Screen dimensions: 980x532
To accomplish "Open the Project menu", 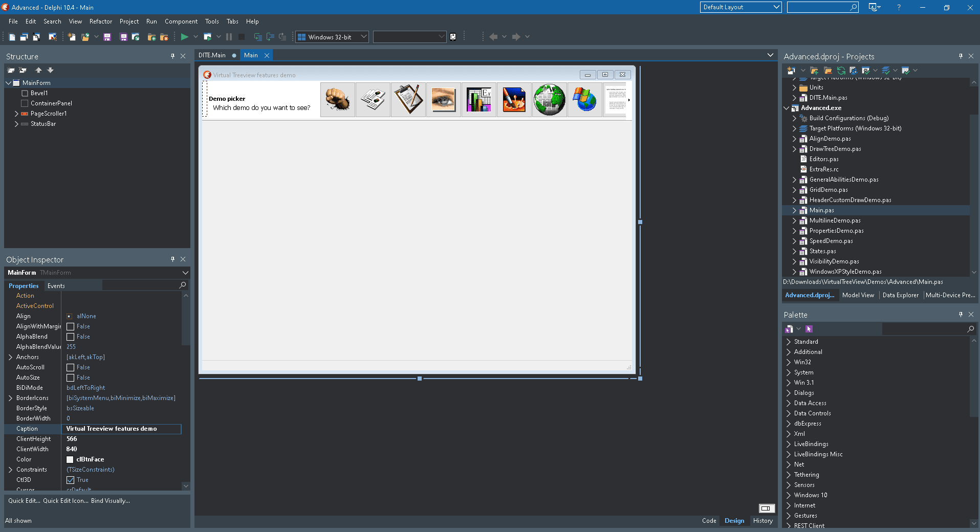I will 129,21.
